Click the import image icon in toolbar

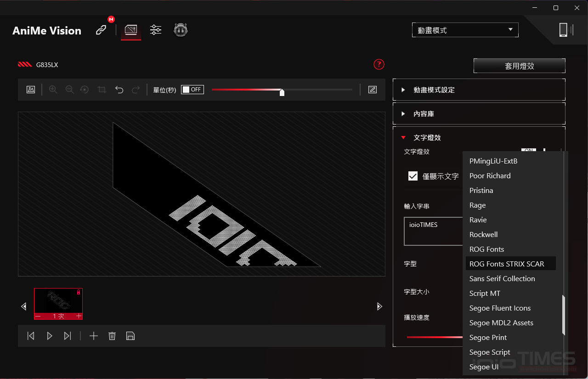point(31,90)
